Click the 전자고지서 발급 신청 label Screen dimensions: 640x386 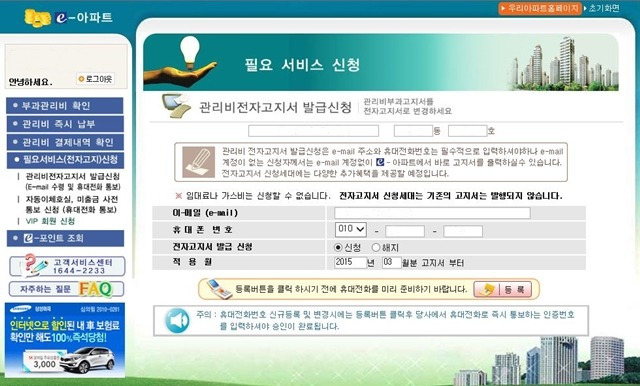pyautogui.click(x=212, y=247)
